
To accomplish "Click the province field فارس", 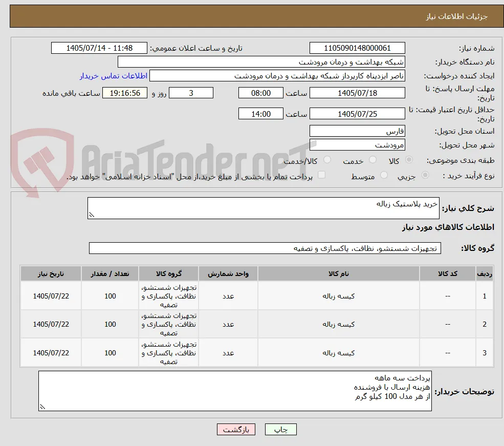I will point(357,131).
